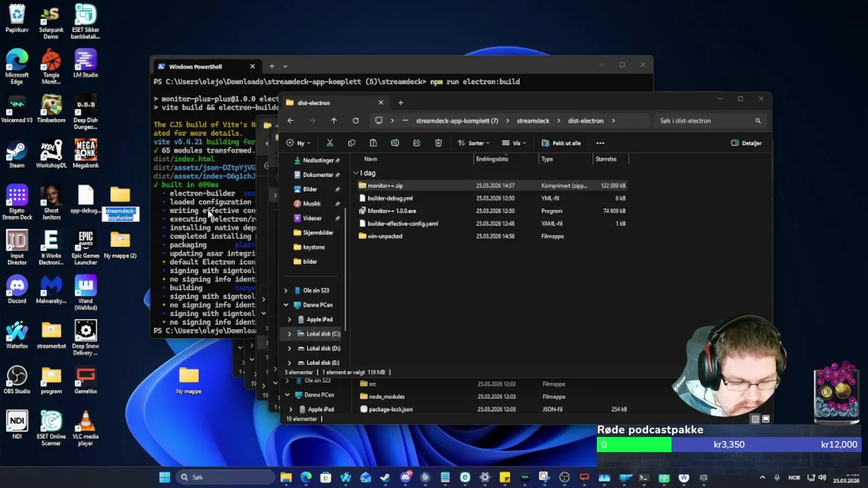The width and height of the screenshot is (868, 488).
Task: Select the Windows PowerShell tab
Action: pos(205,66)
